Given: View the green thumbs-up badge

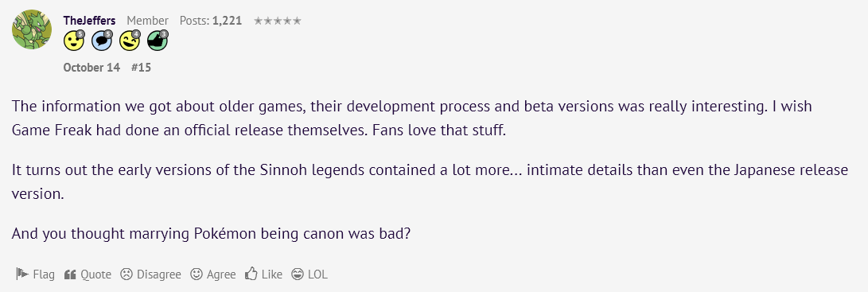Looking at the screenshot, I should (x=158, y=40).
